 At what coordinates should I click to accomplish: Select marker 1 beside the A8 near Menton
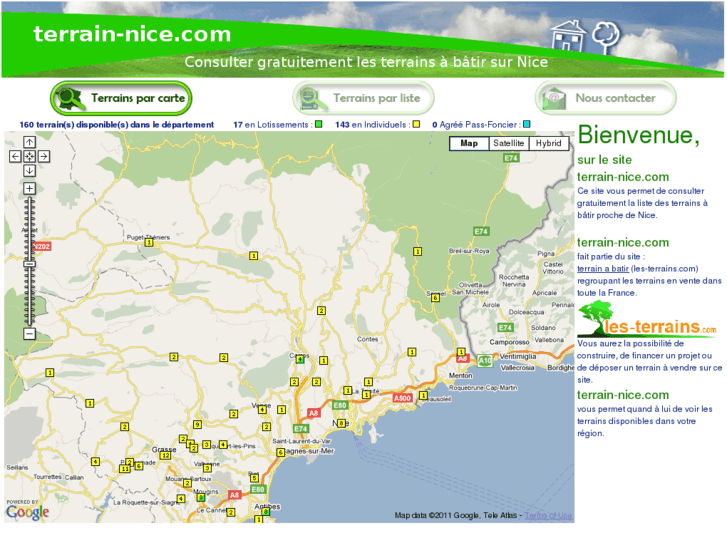(461, 352)
